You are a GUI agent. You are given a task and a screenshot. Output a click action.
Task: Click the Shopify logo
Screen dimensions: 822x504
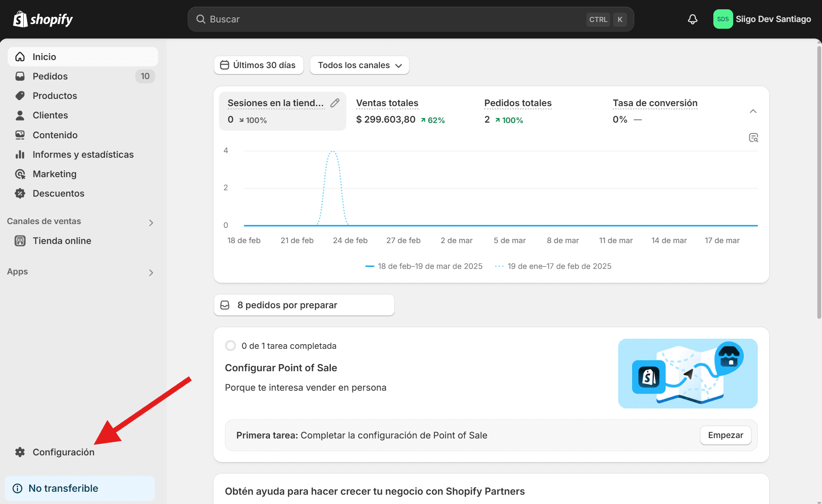[x=43, y=19]
